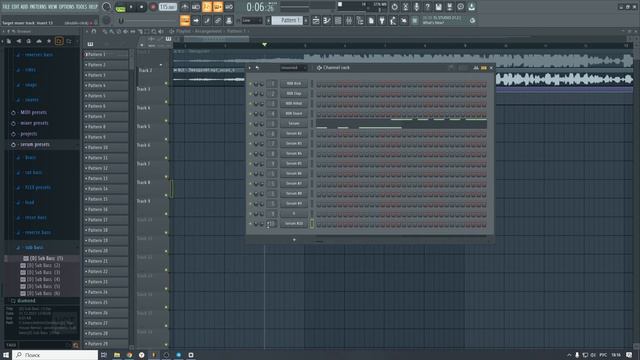Select Pattern 12 in pattern list
This screenshot has width=640, height=360.
106,168
